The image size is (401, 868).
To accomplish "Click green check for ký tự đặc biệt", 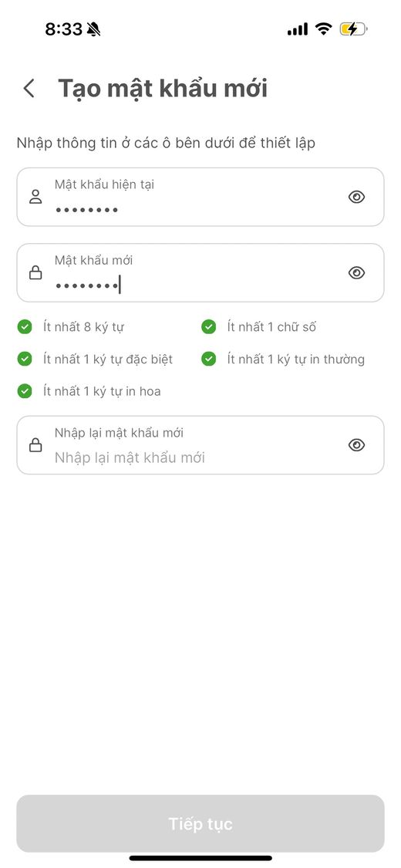I will (25, 359).
